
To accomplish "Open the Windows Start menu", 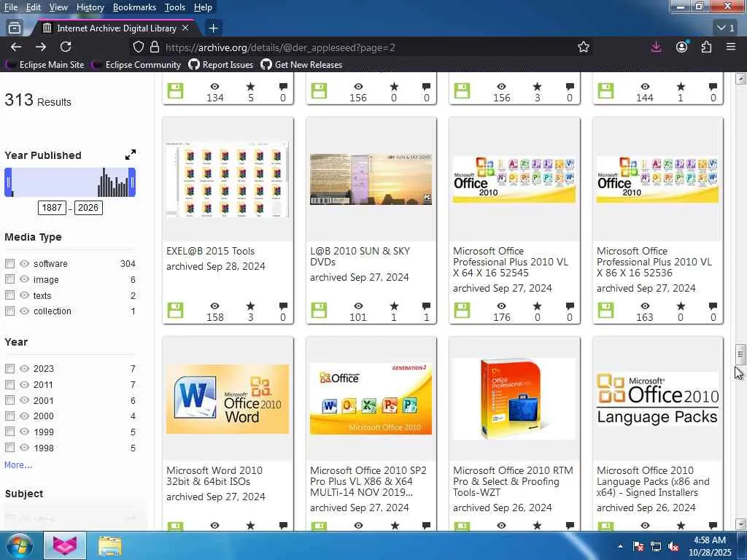I will click(18, 545).
